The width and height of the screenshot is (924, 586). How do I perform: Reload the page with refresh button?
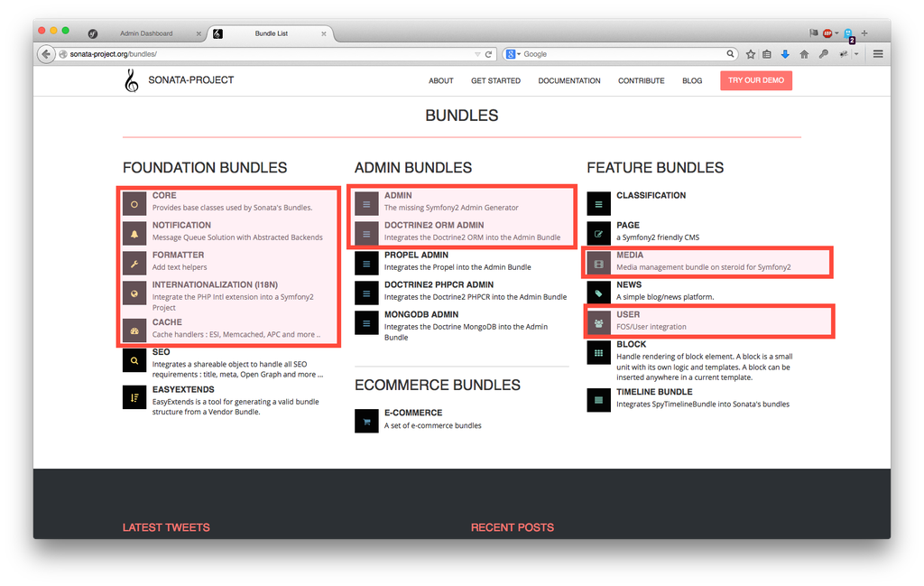point(489,54)
